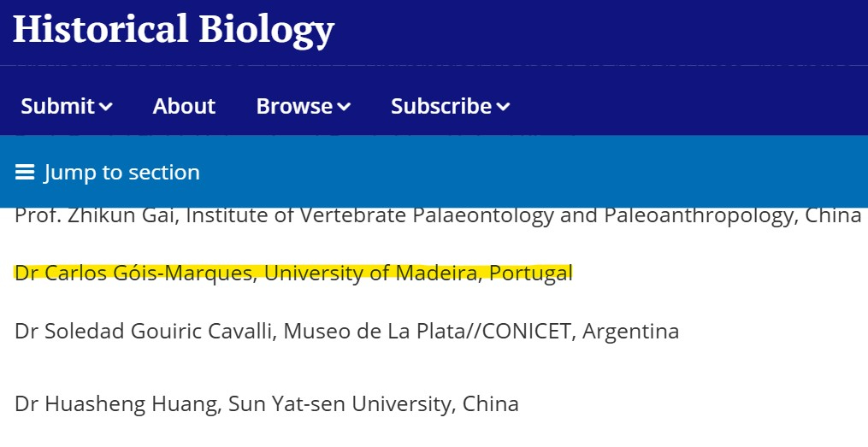Image resolution: width=868 pixels, height=447 pixels.
Task: Click the hamburger icon beside Jump to section
Action: (24, 173)
